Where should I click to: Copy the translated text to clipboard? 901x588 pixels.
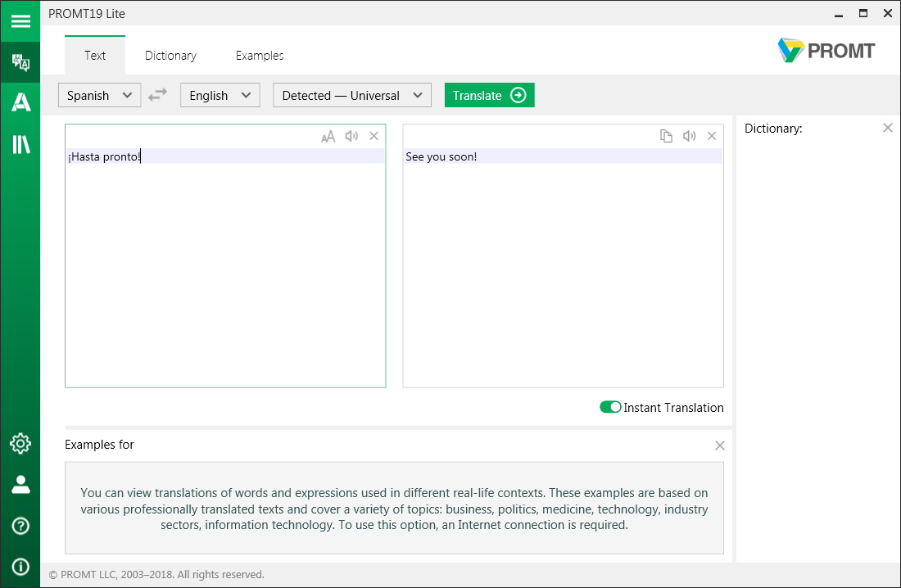667,137
